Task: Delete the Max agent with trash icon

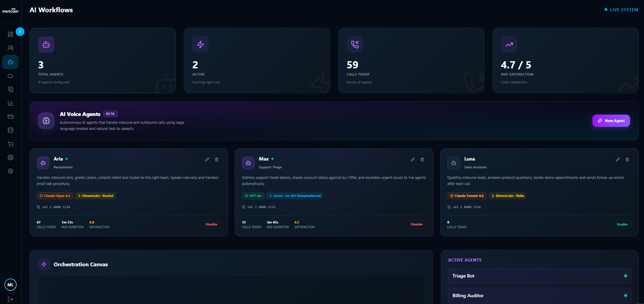Action: 422,159
